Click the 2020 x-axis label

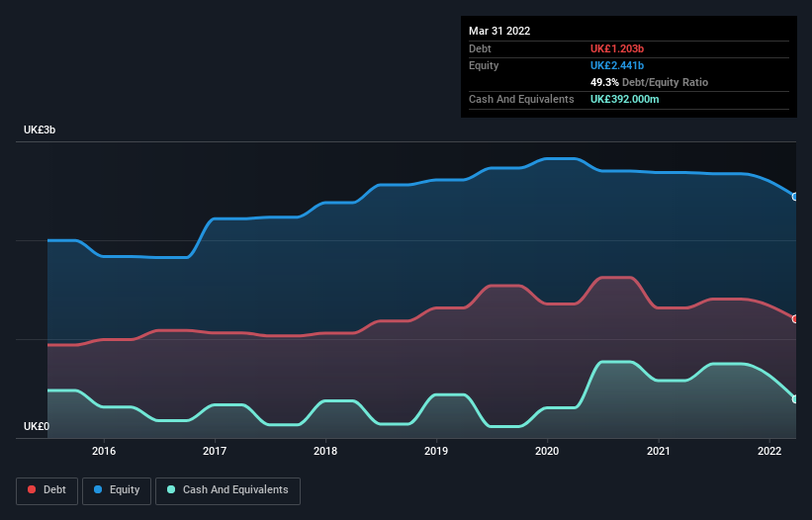pyautogui.click(x=547, y=451)
